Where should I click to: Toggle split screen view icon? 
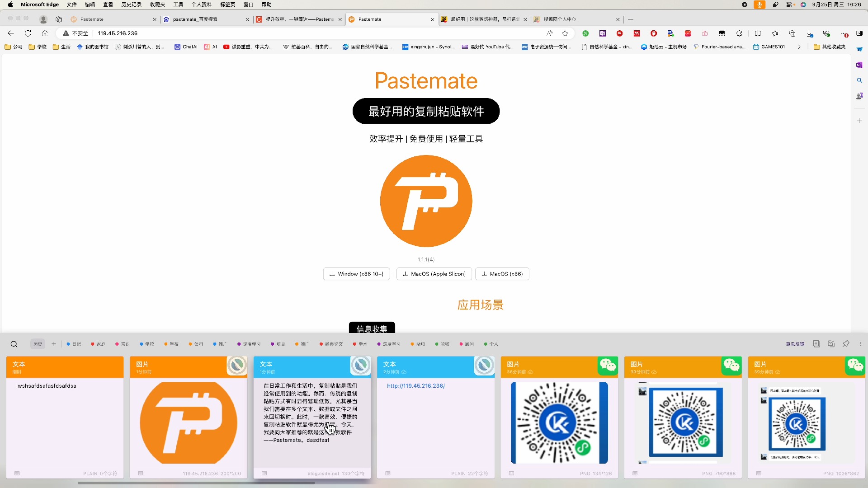click(758, 33)
